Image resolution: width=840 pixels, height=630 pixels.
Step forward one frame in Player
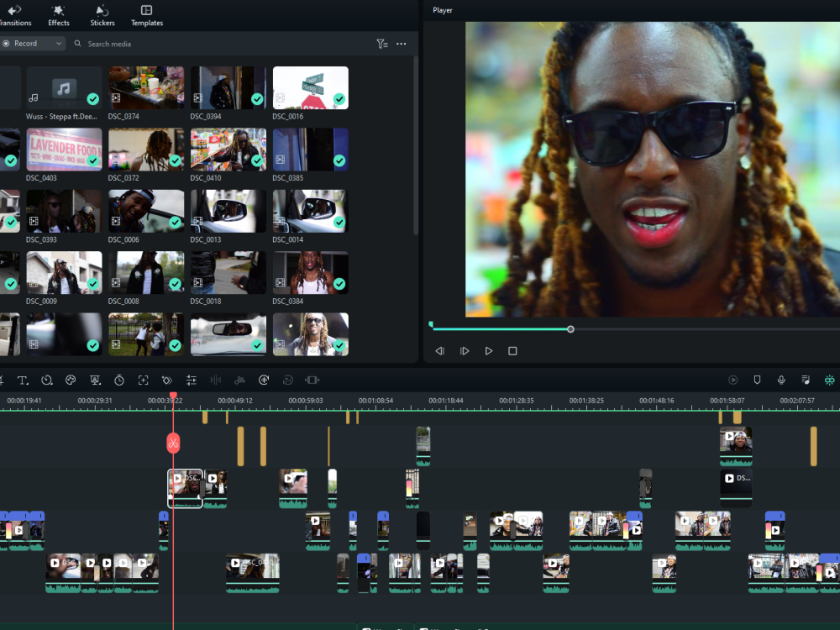coord(465,351)
